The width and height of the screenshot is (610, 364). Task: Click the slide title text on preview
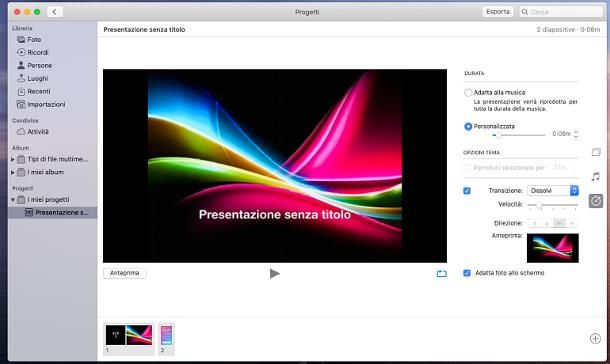275,214
